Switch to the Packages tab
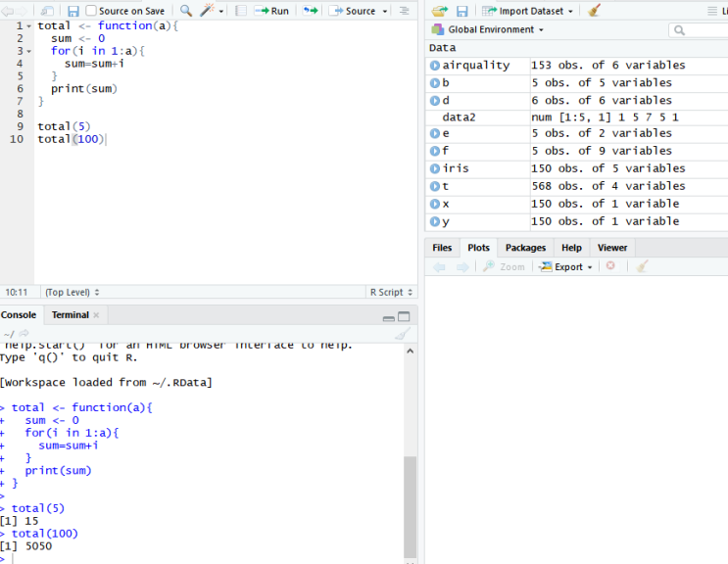This screenshot has height=564, width=728. pyautogui.click(x=525, y=248)
